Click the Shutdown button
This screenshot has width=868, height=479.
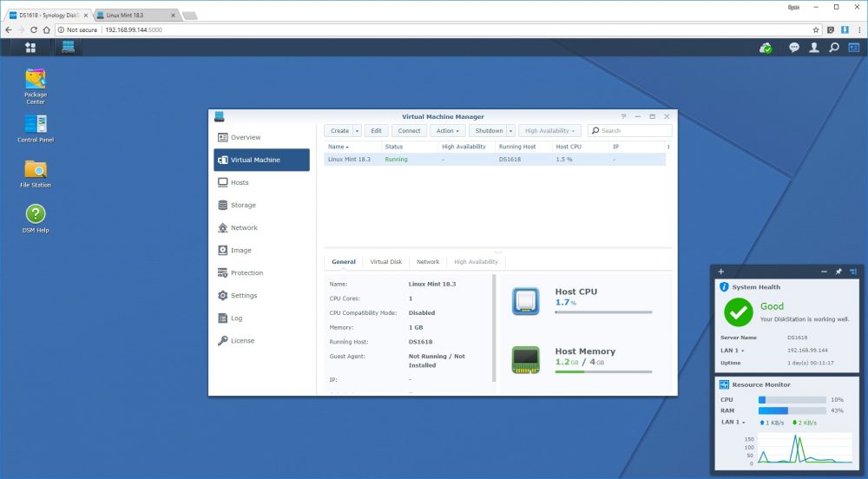tap(489, 131)
